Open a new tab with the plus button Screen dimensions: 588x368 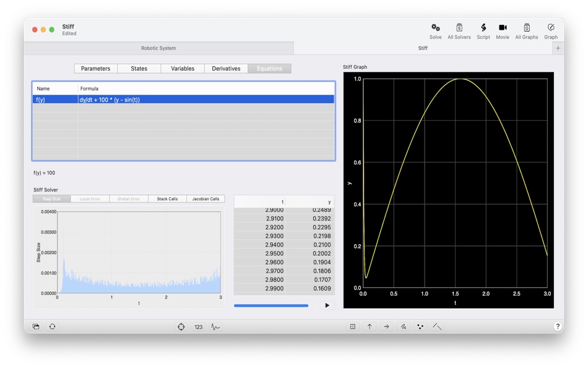click(558, 48)
